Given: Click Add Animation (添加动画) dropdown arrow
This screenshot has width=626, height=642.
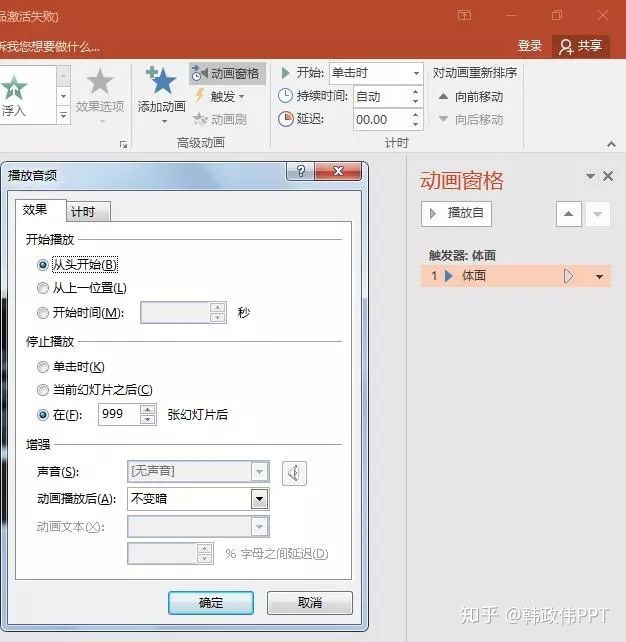Looking at the screenshot, I should click(164, 122).
